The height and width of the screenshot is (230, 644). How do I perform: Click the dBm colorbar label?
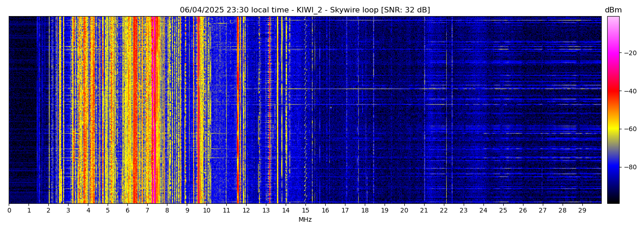[x=613, y=10]
